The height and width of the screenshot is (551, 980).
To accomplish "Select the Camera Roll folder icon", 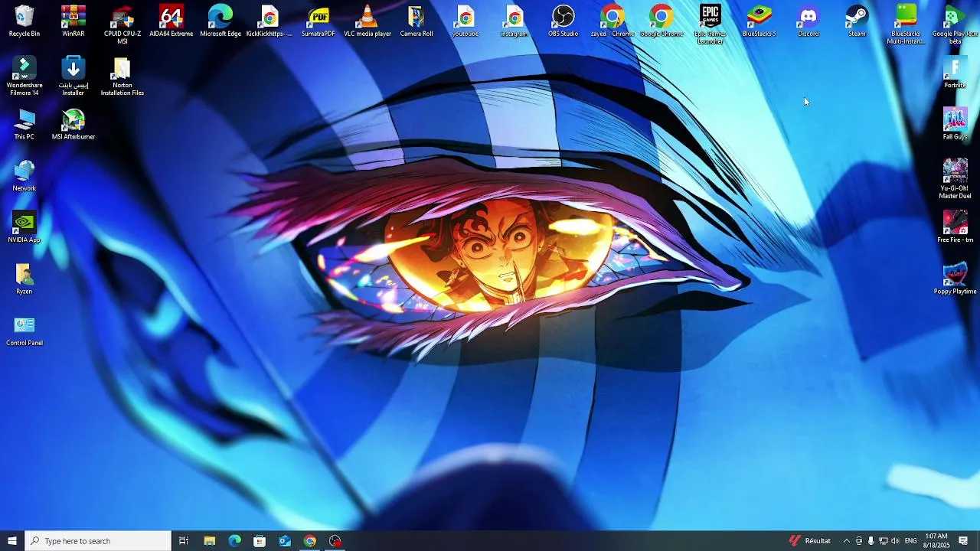I will 416,21.
